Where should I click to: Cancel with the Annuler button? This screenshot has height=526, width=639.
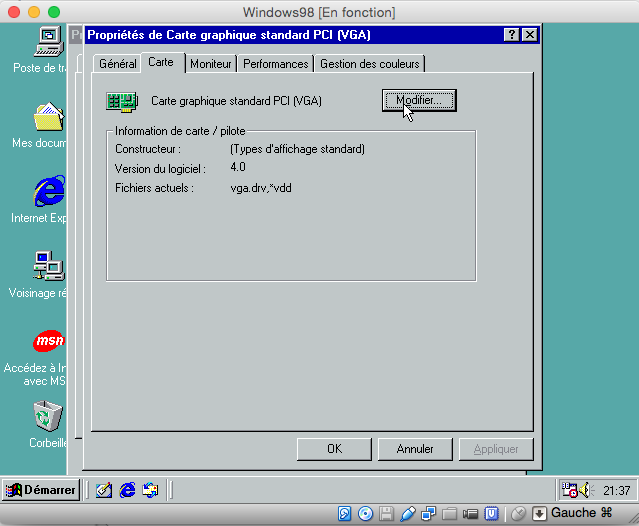[x=415, y=449]
